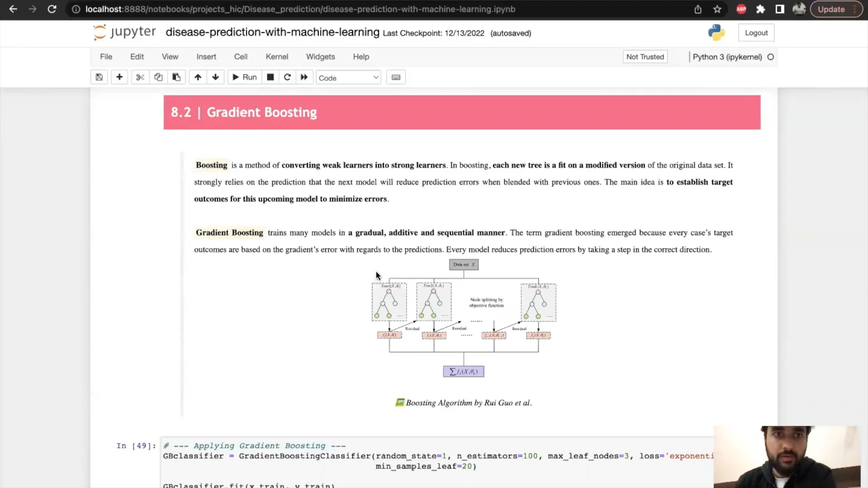The image size is (868, 488).
Task: Copy the selected cell using copy icon
Action: tap(158, 77)
